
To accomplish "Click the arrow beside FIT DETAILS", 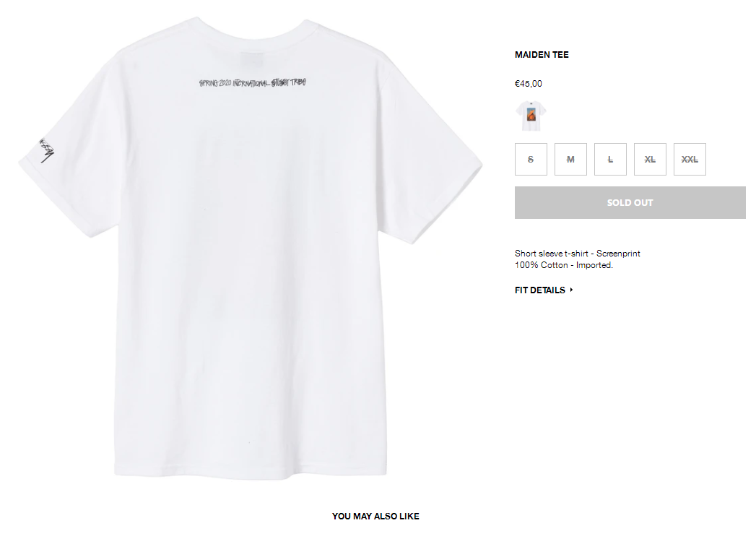I will 571,290.
